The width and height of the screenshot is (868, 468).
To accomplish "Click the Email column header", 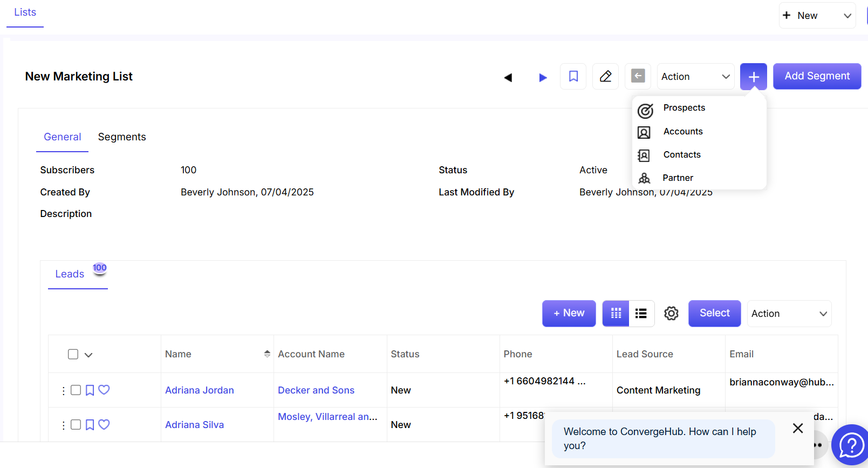I will (741, 354).
